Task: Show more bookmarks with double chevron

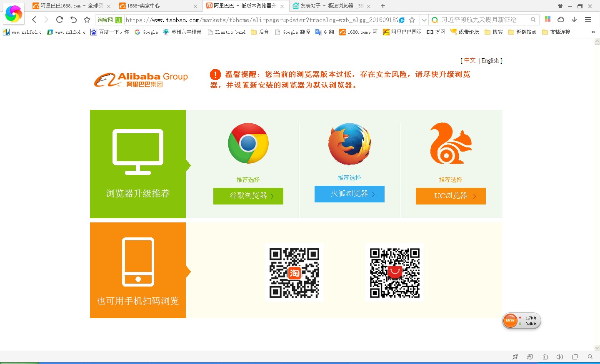Action: coord(593,32)
